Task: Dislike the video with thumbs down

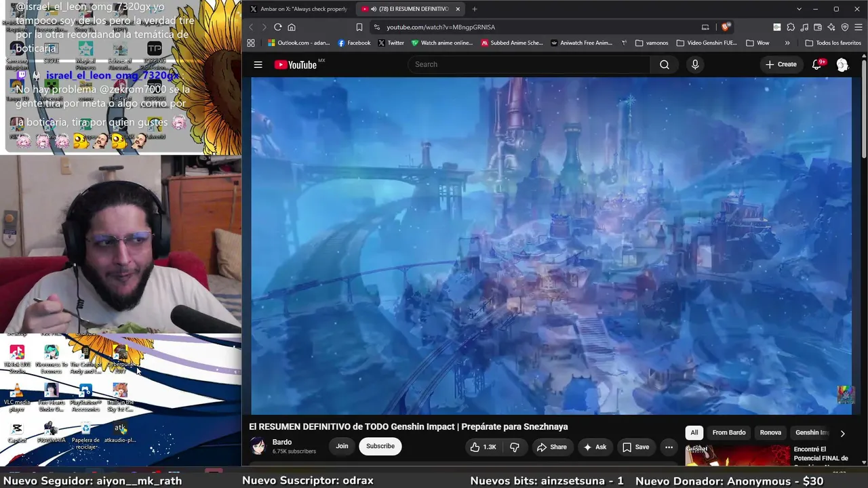Action: pos(515,447)
